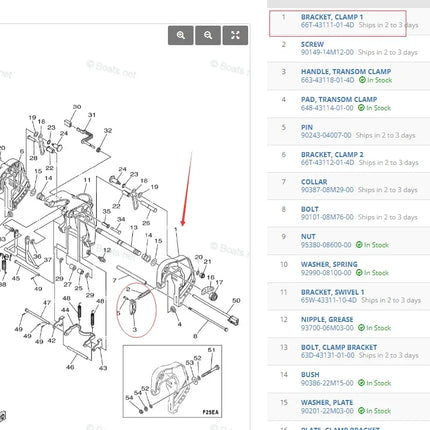Select part number 90201-22M03-00
The width and height of the screenshot is (430, 430).
(327, 411)
